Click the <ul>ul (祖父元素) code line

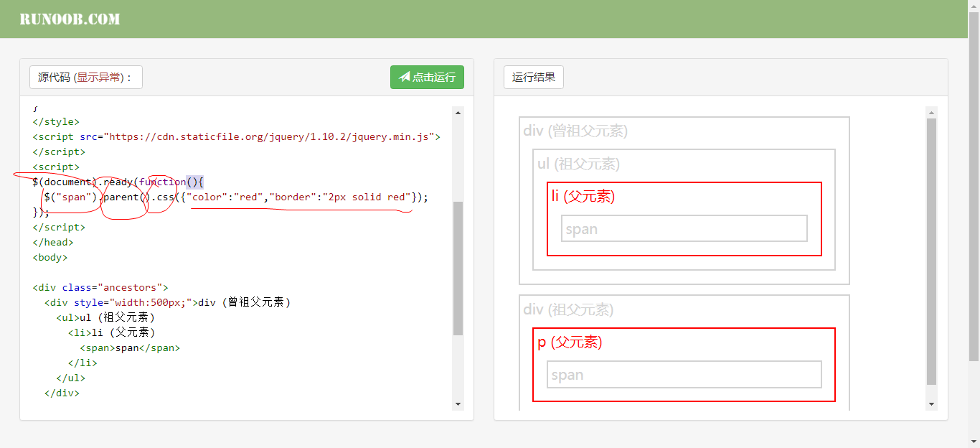point(105,317)
